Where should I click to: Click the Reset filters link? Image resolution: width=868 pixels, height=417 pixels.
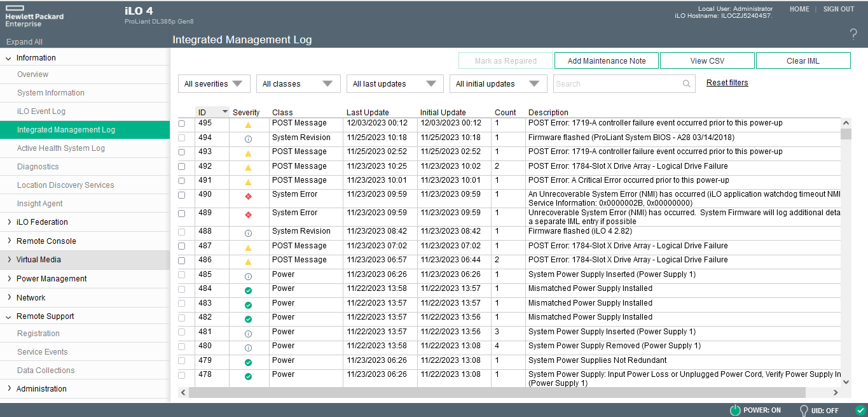pos(727,83)
